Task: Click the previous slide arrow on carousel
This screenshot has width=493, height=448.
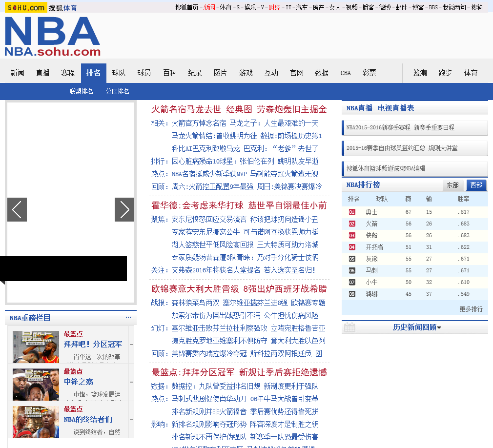Action: pyautogui.click(x=17, y=209)
